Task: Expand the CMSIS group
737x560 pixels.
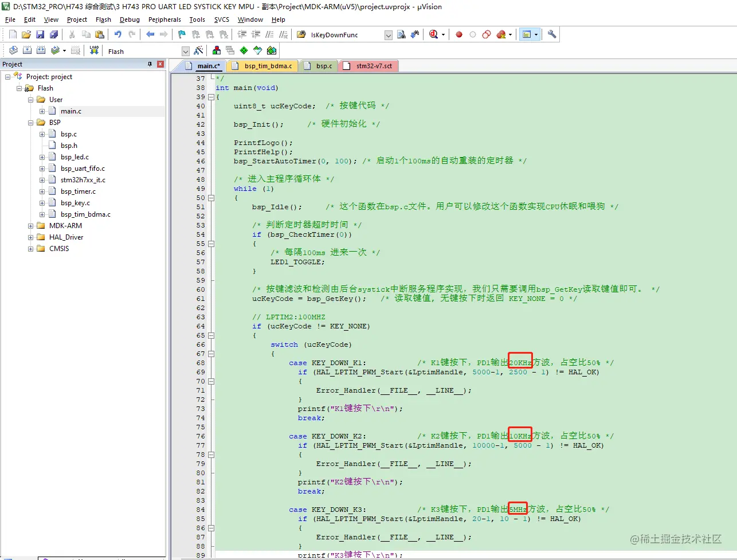Action: 30,249
